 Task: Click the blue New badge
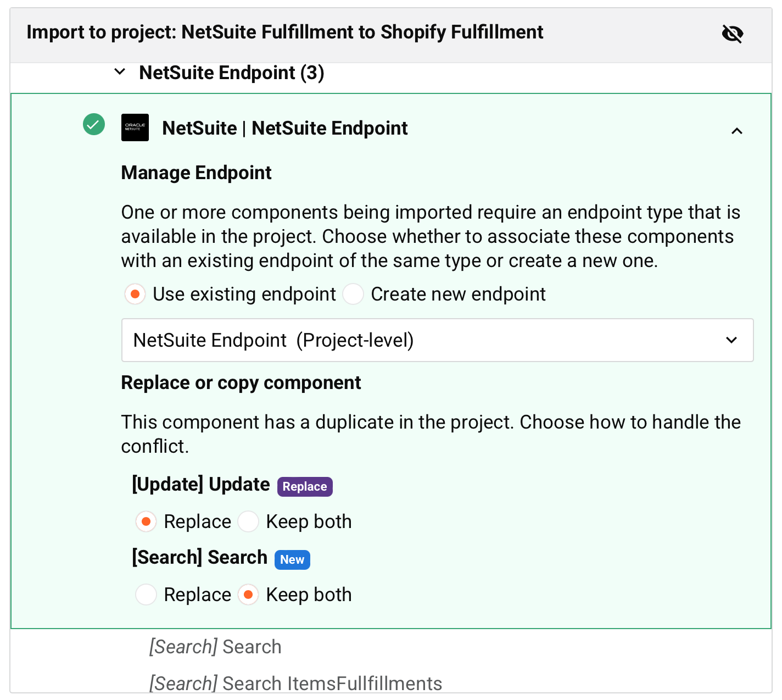[292, 559]
